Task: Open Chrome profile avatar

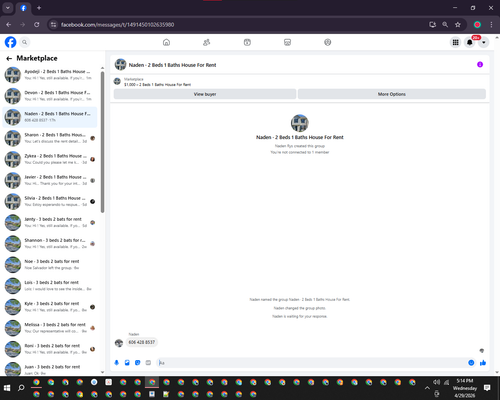Action: coord(477,25)
